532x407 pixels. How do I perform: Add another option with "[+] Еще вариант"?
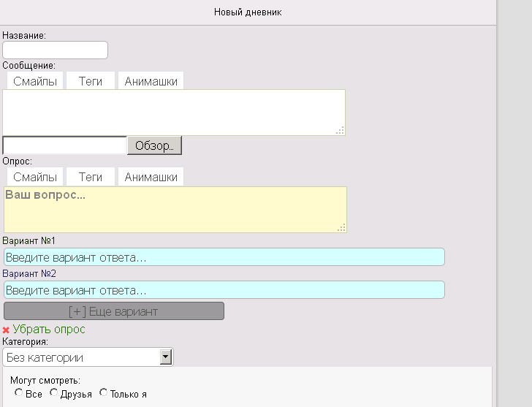(x=113, y=311)
